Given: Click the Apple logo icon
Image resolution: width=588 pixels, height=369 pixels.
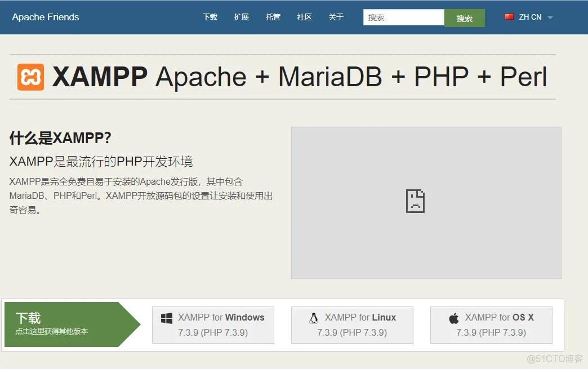Looking at the screenshot, I should click(x=454, y=318).
